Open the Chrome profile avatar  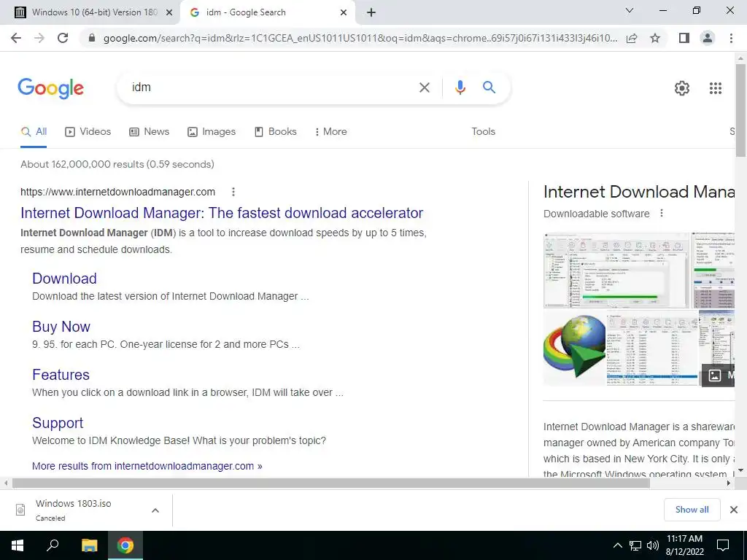click(x=708, y=38)
